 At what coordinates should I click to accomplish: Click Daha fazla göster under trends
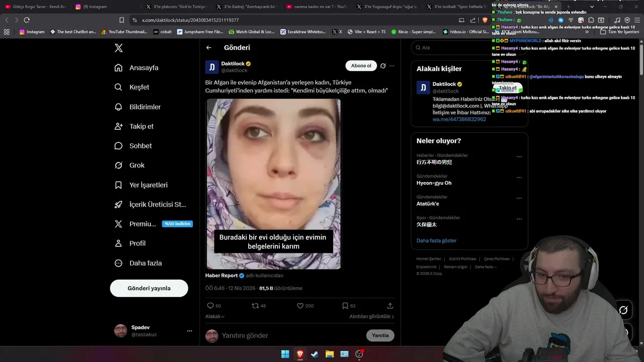[x=437, y=241]
